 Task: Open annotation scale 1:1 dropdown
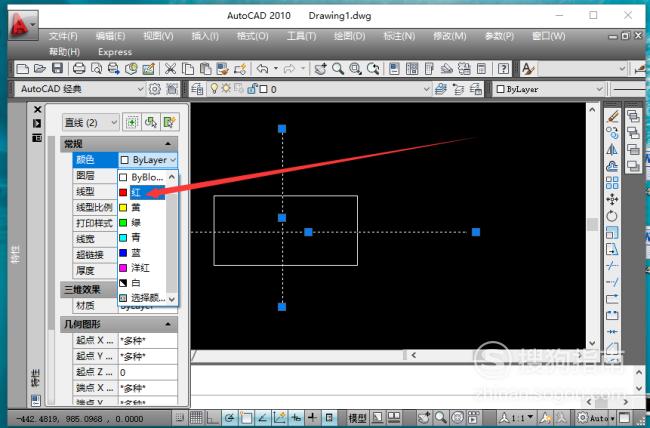click(x=516, y=418)
